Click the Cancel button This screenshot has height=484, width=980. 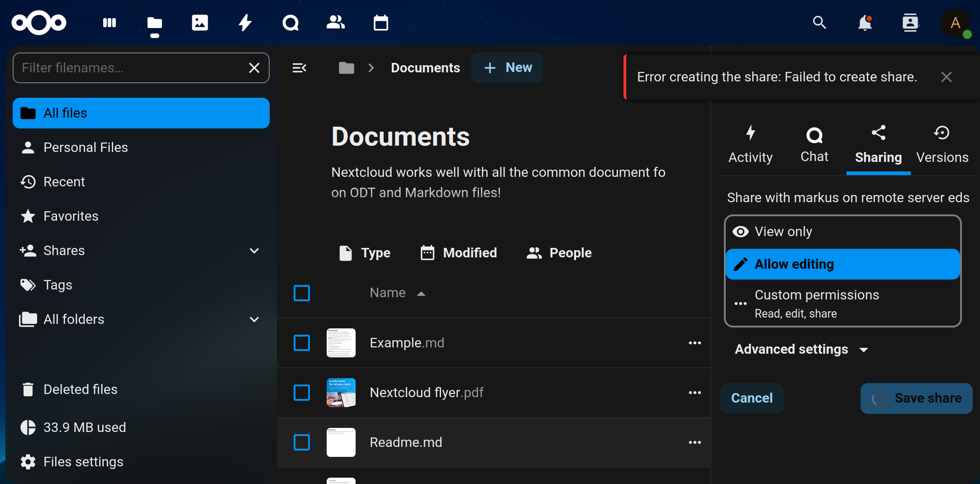[752, 398]
